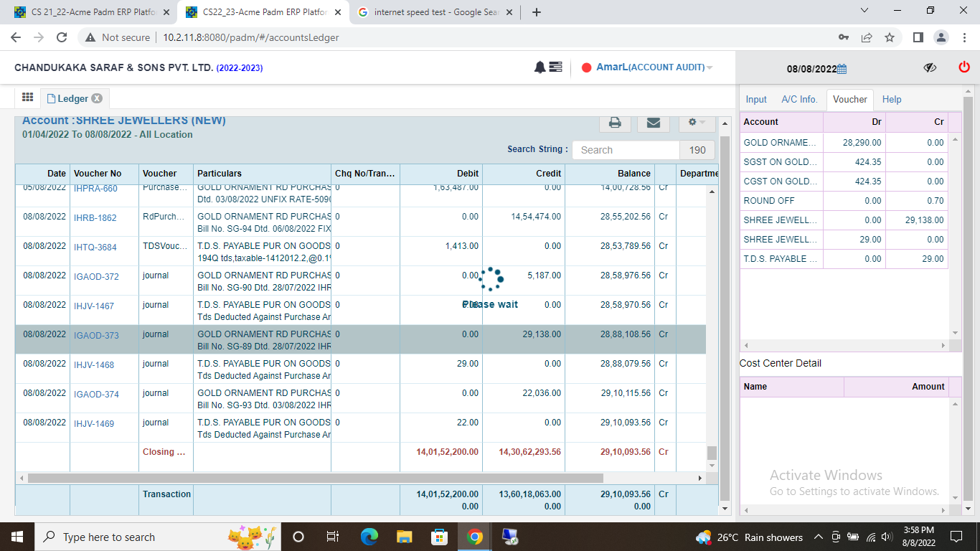Open voucher link IHJV-1469
980x551 pixels.
(x=94, y=423)
